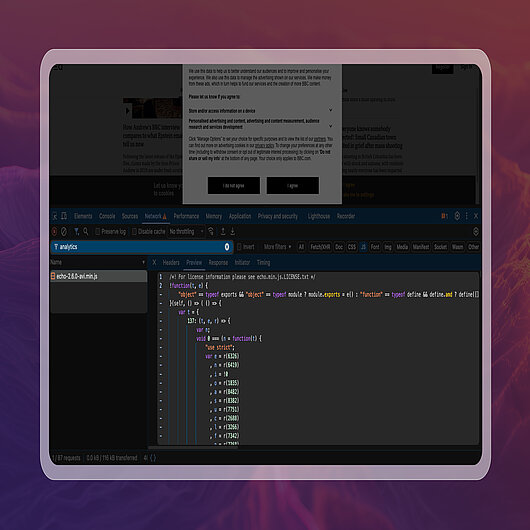Screen dimensions: 530x530
Task: Open the Recorder tab
Action: [x=345, y=216]
